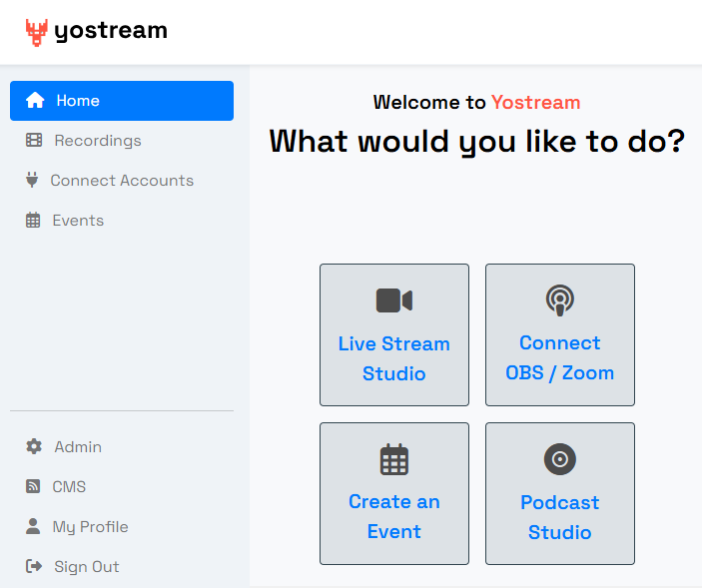Screen dimensions: 702x588
Task: Click the calendar icon in Create an Event card
Action: [393, 459]
